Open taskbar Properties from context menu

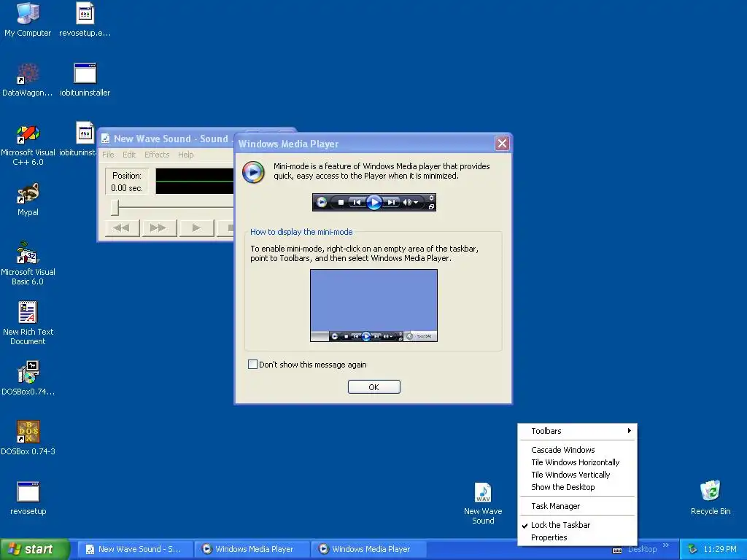(x=578, y=537)
